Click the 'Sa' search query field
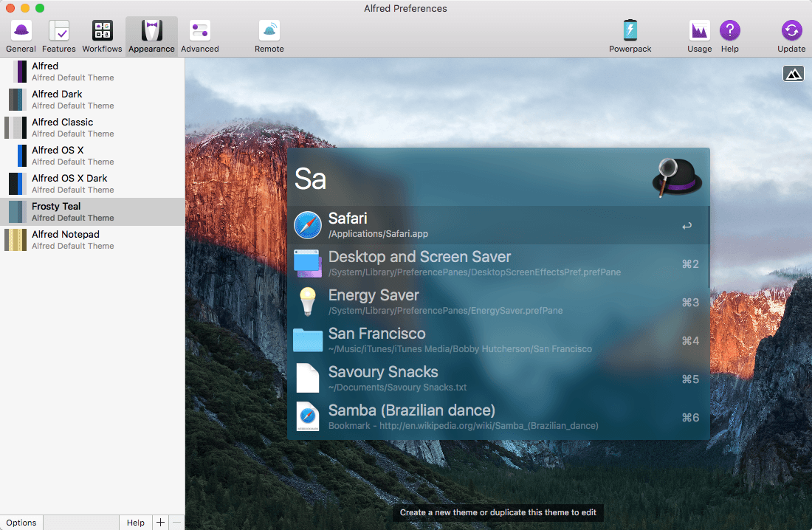This screenshot has height=530, width=812. click(x=310, y=179)
